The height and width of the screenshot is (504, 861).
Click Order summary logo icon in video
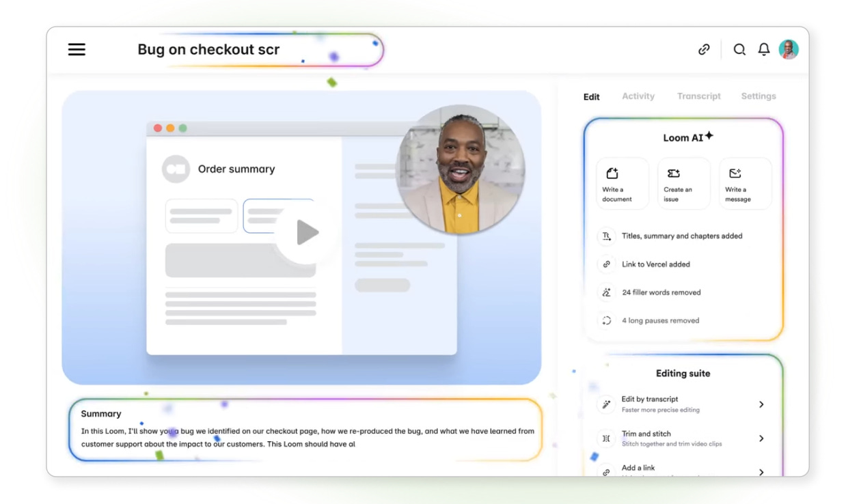coord(176,169)
